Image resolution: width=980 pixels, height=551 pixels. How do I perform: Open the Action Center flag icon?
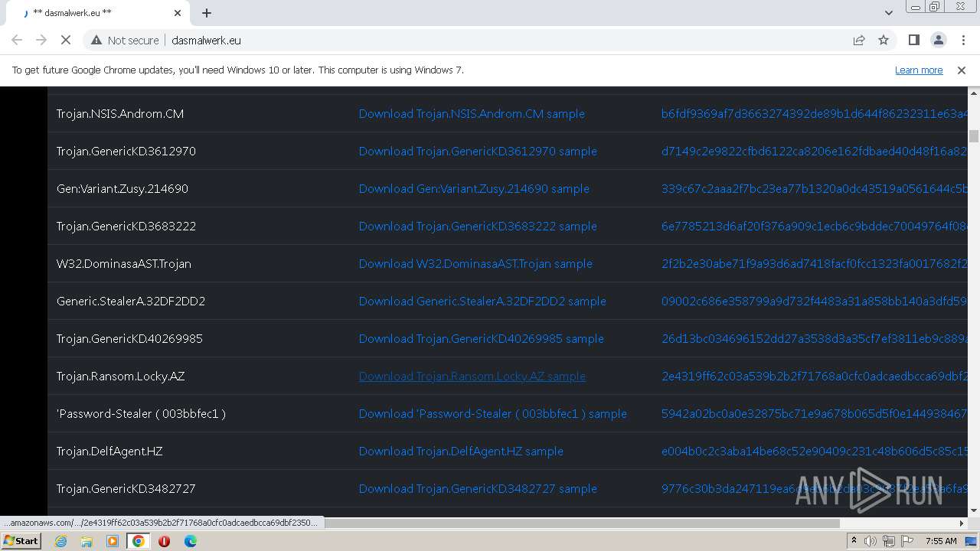click(x=906, y=541)
